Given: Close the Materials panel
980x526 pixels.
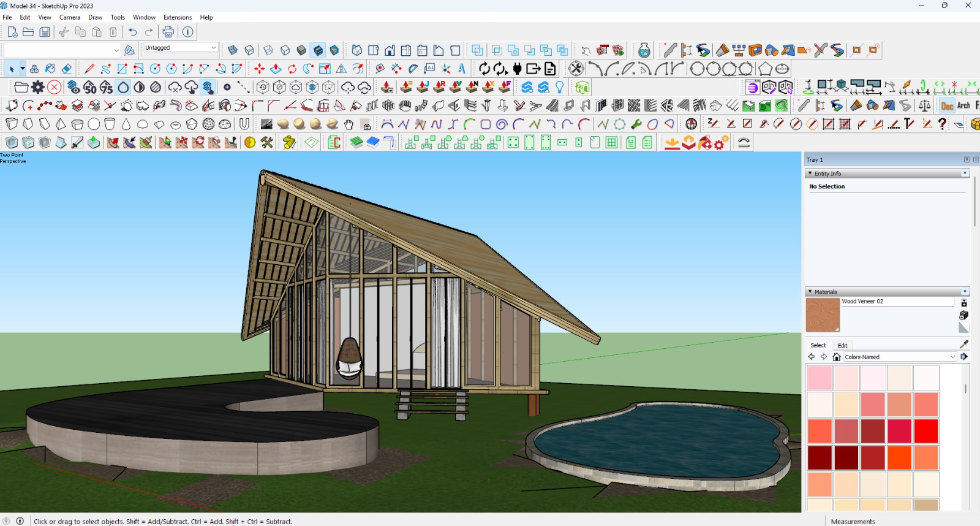Looking at the screenshot, I should click(965, 292).
